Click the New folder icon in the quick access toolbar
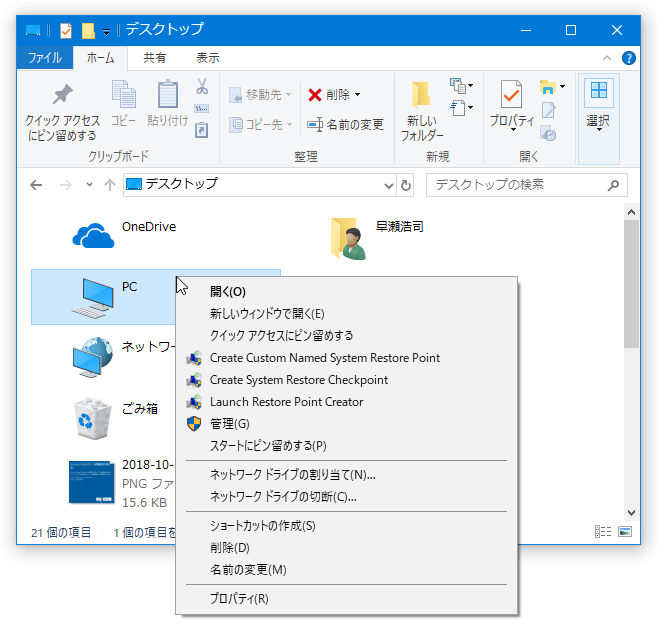The width and height of the screenshot is (657, 625). tap(88, 31)
